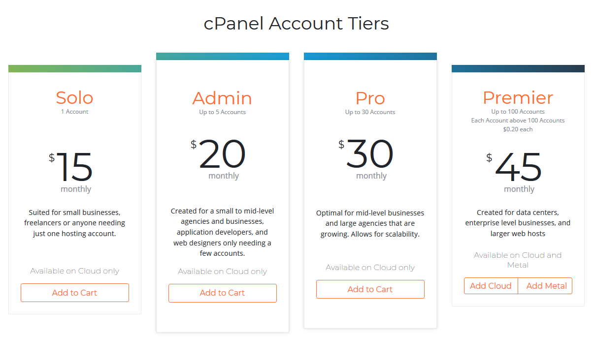This screenshot has width=596, height=364.
Task: Click the $20 monthly price
Action: (222, 154)
